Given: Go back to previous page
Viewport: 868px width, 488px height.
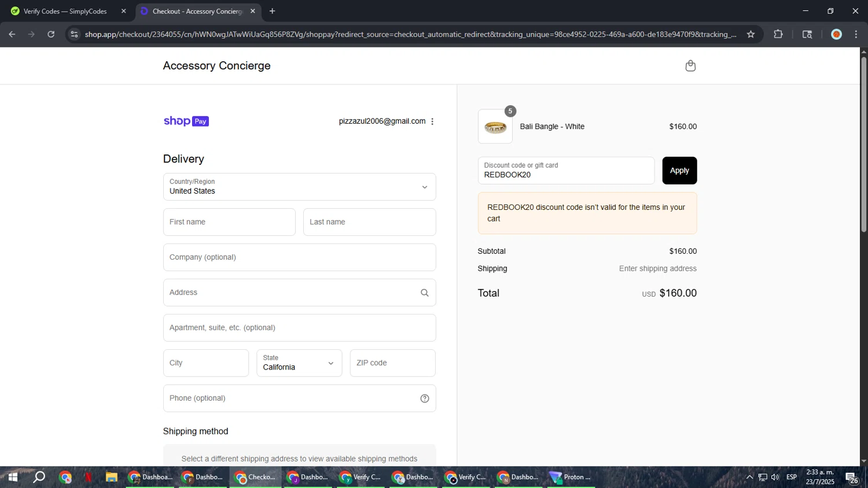Looking at the screenshot, I should pyautogui.click(x=12, y=35).
